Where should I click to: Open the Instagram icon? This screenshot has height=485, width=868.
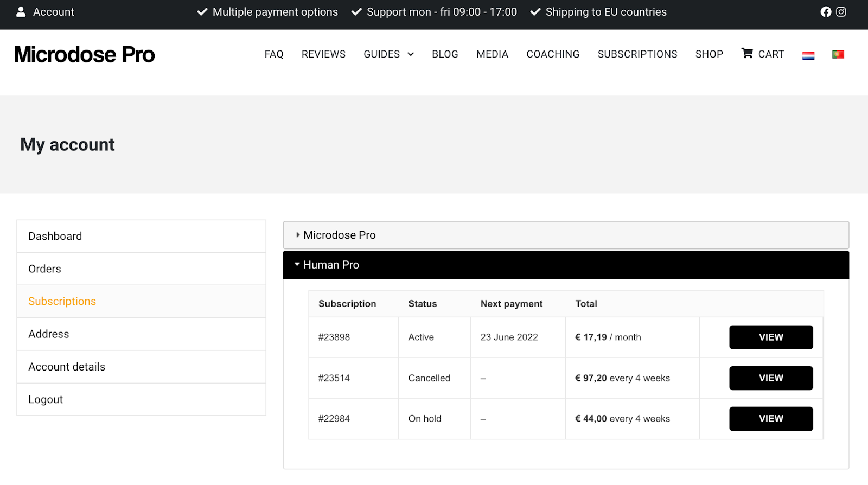(841, 12)
